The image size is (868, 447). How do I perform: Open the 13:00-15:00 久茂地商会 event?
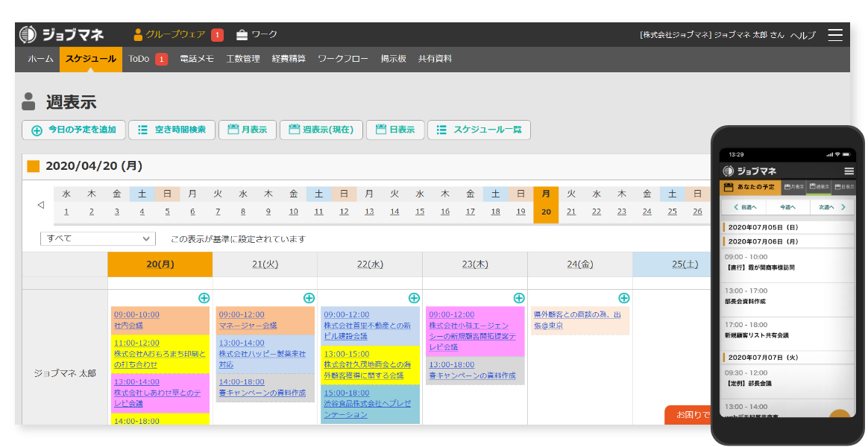[x=370, y=365]
